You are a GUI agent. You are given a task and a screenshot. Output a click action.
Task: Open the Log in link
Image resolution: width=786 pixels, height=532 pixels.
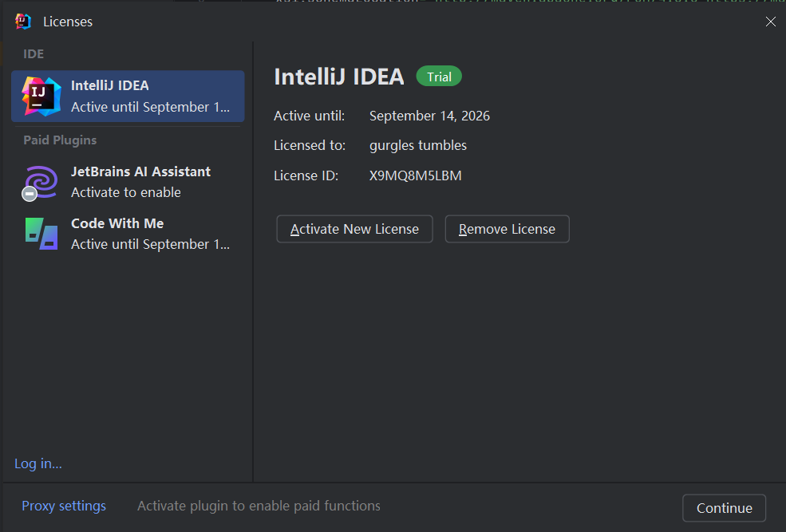[38, 464]
